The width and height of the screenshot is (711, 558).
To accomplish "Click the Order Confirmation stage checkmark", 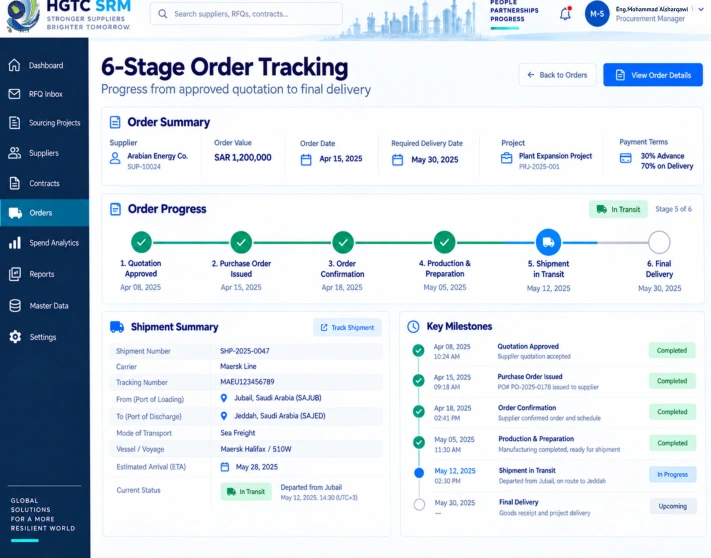I will pyautogui.click(x=343, y=242).
